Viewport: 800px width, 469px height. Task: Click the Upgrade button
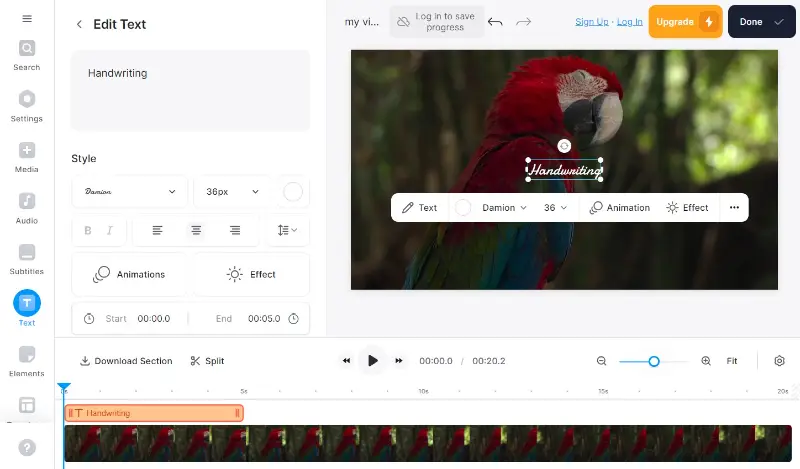pos(685,22)
